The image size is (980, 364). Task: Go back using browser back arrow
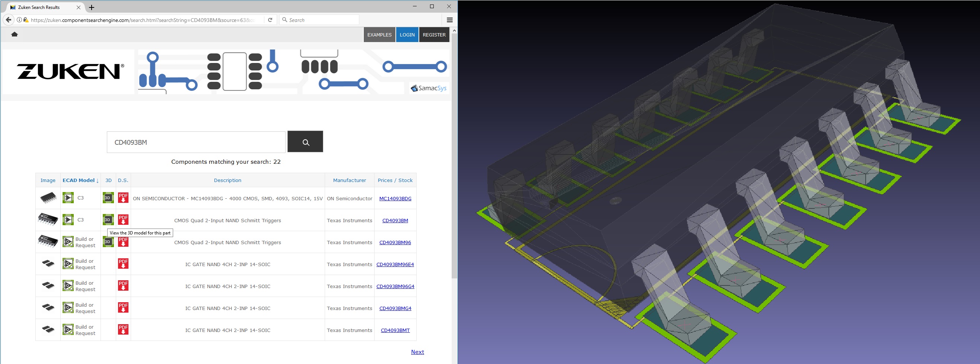point(8,20)
